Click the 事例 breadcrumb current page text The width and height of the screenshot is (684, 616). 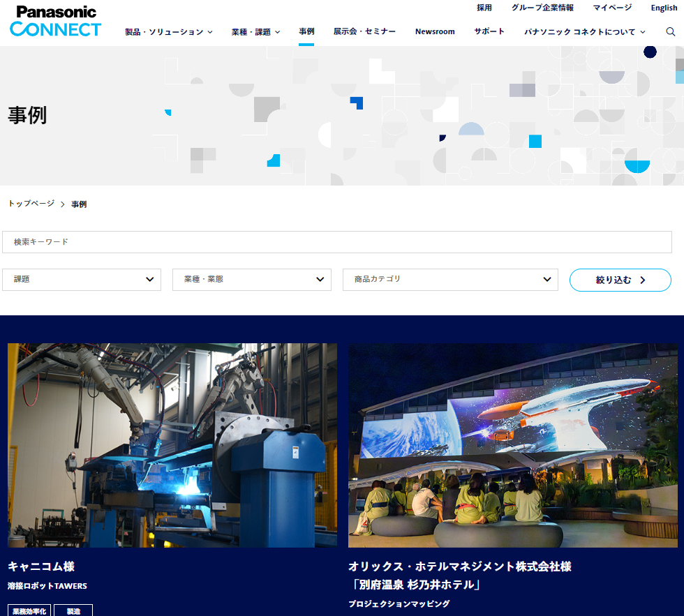tap(79, 204)
